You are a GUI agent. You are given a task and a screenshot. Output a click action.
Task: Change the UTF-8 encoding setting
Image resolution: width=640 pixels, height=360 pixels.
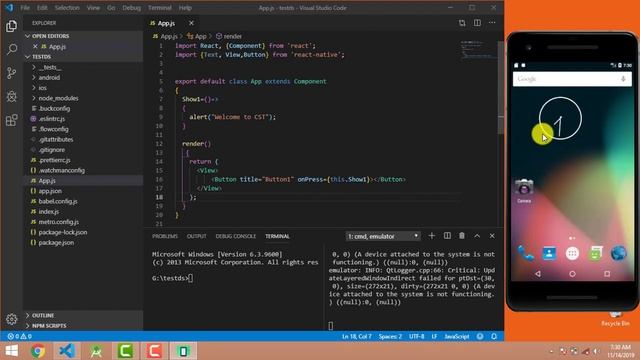(x=417, y=336)
